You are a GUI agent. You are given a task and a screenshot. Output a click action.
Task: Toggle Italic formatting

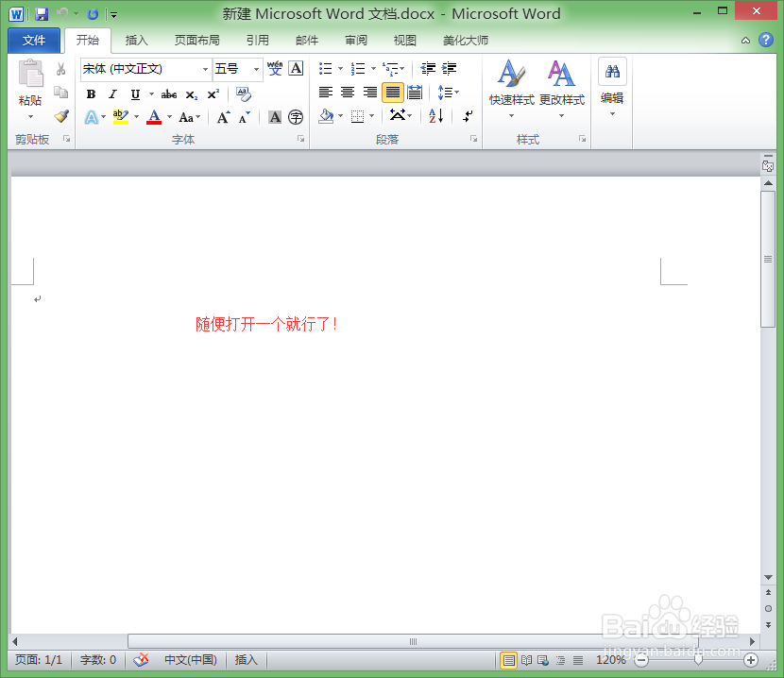(x=113, y=94)
